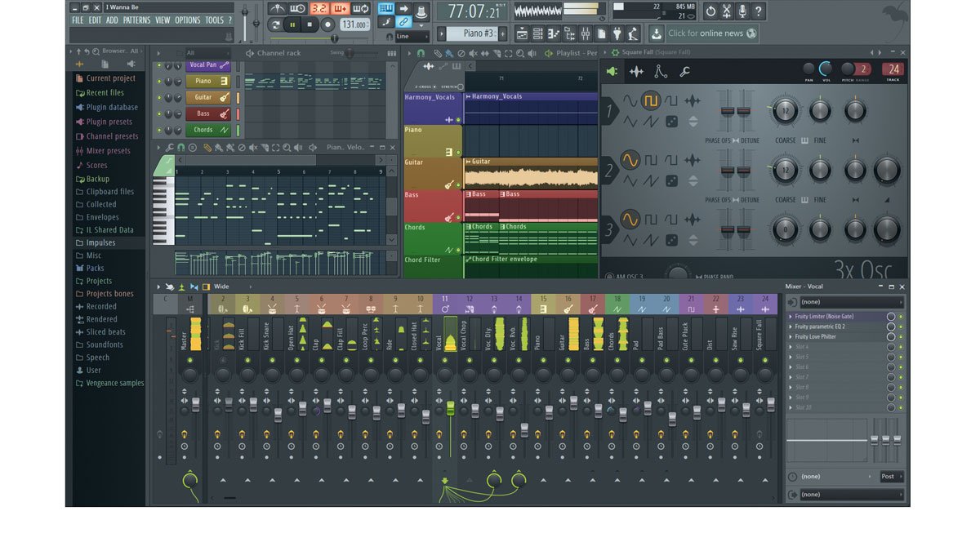Click the metronome icon in the transport bar
Image resolution: width=980 pixels, height=551 pixels.
[x=277, y=8]
